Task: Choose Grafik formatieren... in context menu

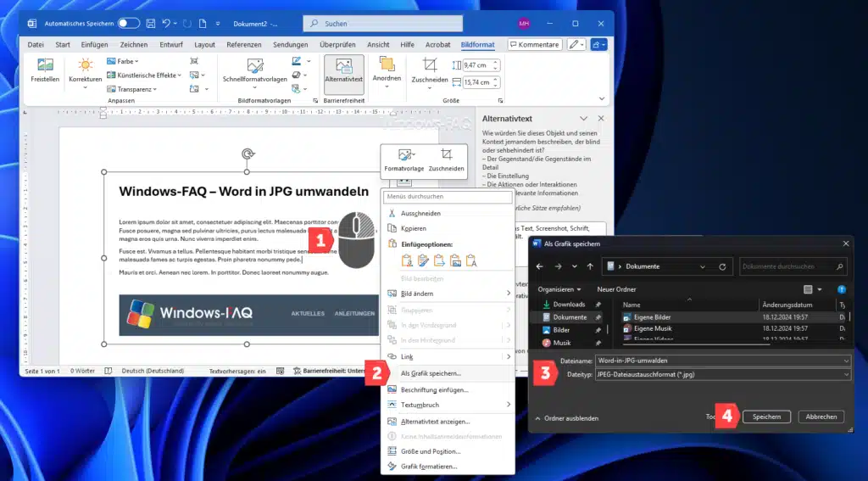Action: (x=448, y=467)
